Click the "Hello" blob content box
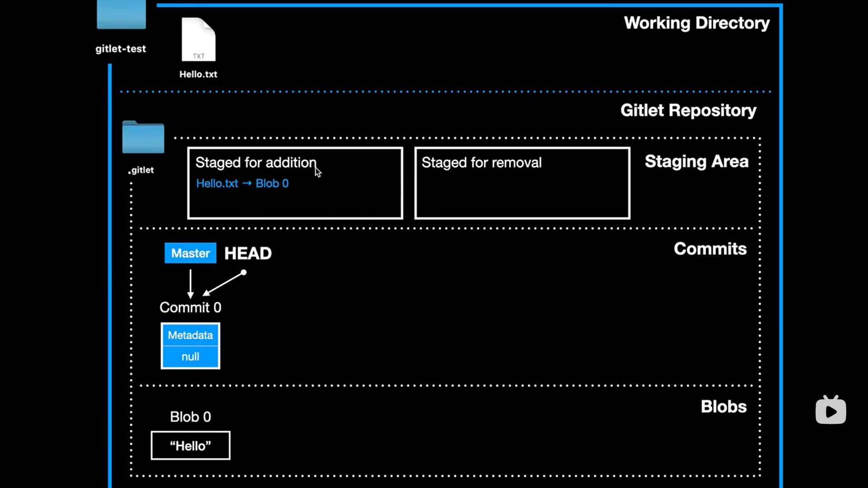This screenshot has height=488, width=868. (190, 446)
